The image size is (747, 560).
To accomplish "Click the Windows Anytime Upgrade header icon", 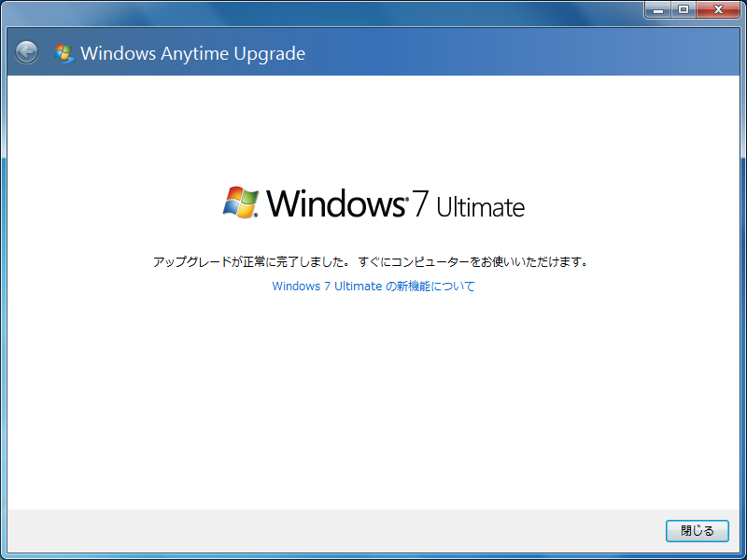I will tap(64, 53).
